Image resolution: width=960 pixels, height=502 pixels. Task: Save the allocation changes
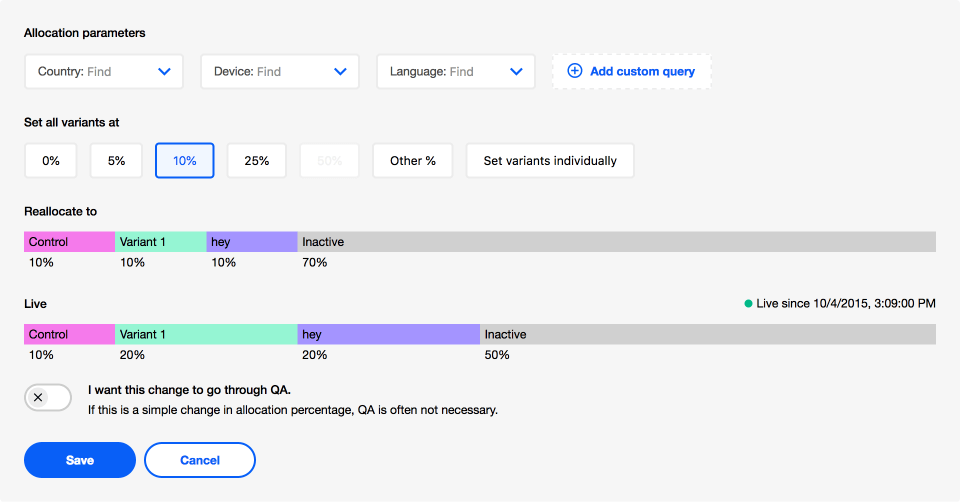click(80, 460)
